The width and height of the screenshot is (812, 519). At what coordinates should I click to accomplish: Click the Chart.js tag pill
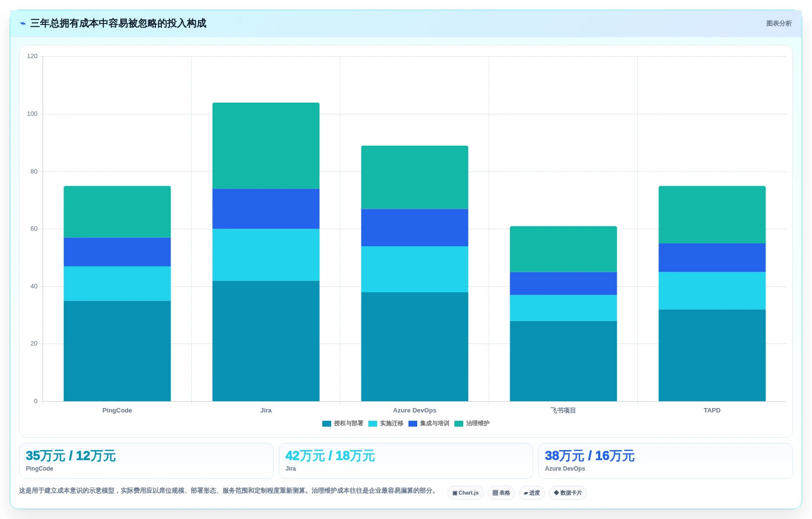[466, 493]
